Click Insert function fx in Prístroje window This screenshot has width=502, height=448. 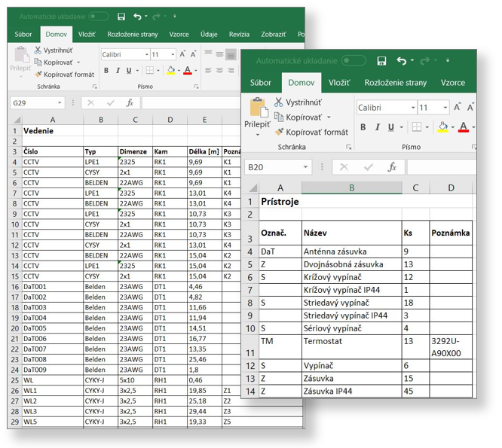tap(392, 167)
